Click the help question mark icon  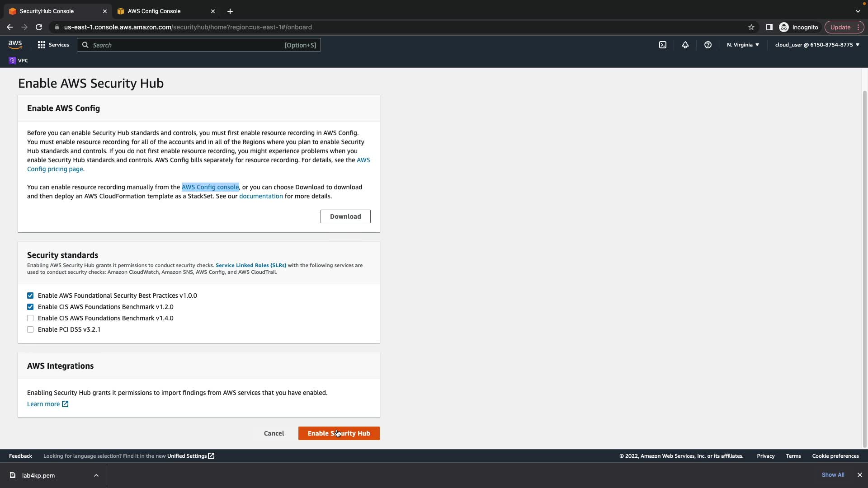click(708, 45)
